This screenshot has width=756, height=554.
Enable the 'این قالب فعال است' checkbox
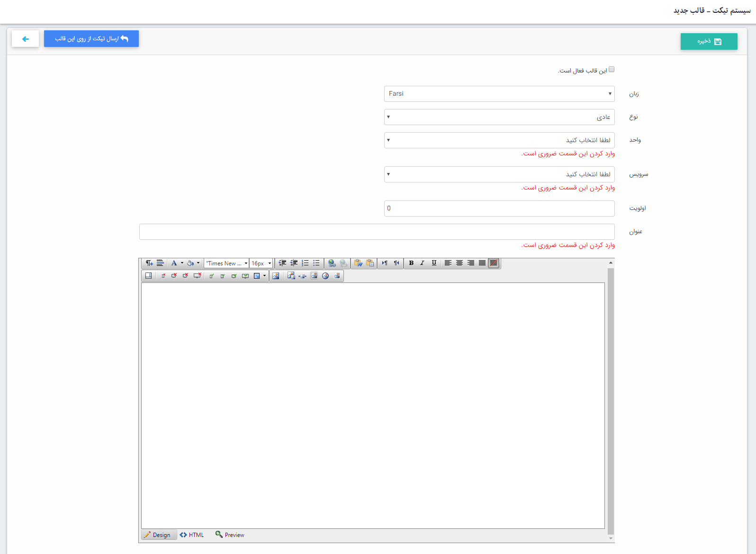[612, 70]
